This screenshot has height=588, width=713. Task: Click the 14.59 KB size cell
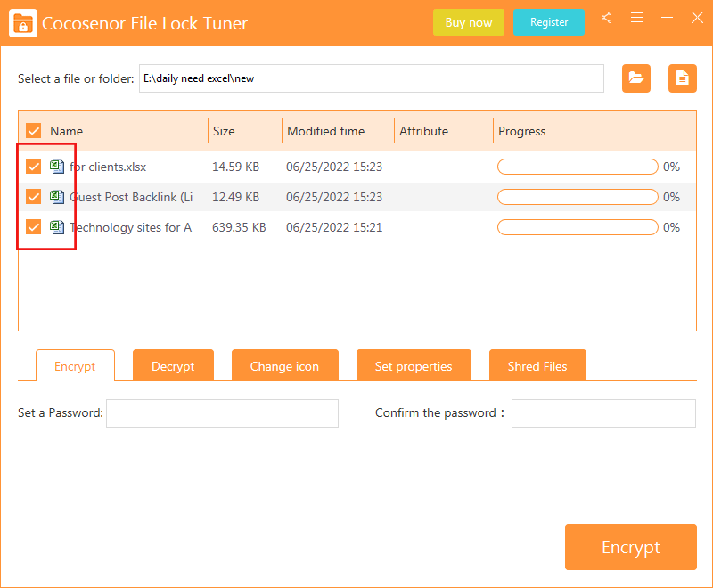tap(235, 167)
